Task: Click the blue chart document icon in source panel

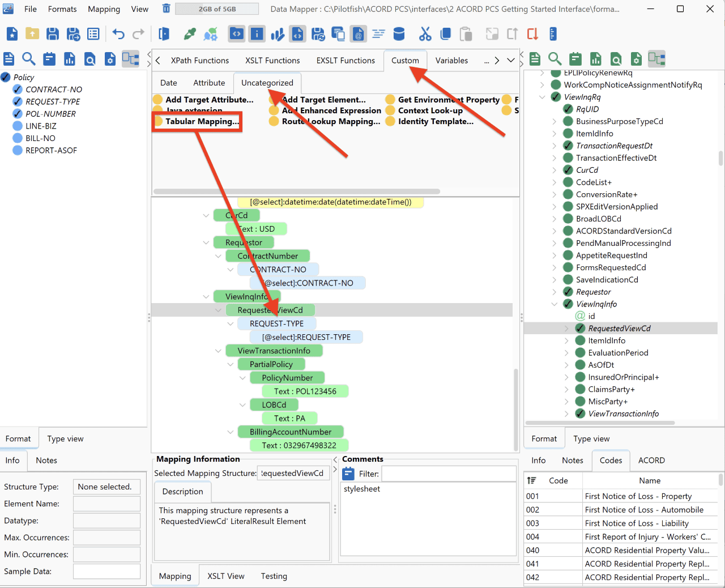Action: (70, 59)
